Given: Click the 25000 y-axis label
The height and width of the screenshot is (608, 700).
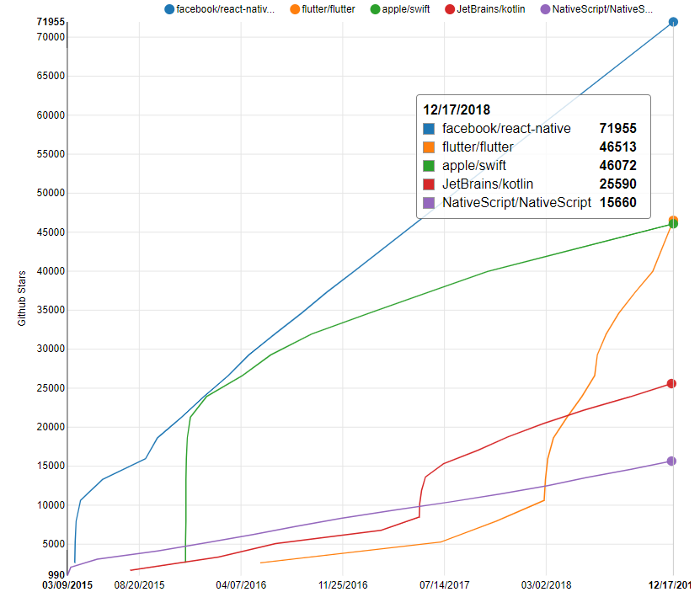Looking at the screenshot, I should coord(51,388).
